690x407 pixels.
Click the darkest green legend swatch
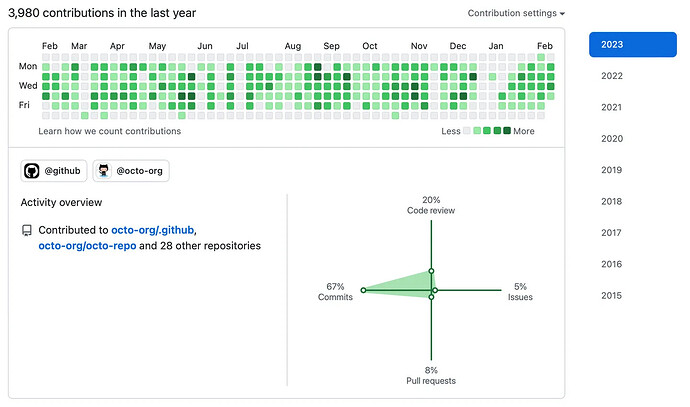[507, 131]
